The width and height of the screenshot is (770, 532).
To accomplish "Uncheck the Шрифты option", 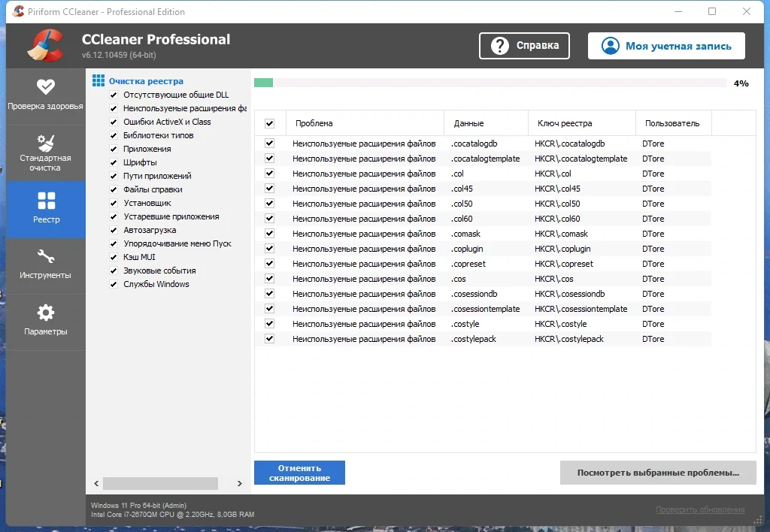I will pyautogui.click(x=114, y=162).
